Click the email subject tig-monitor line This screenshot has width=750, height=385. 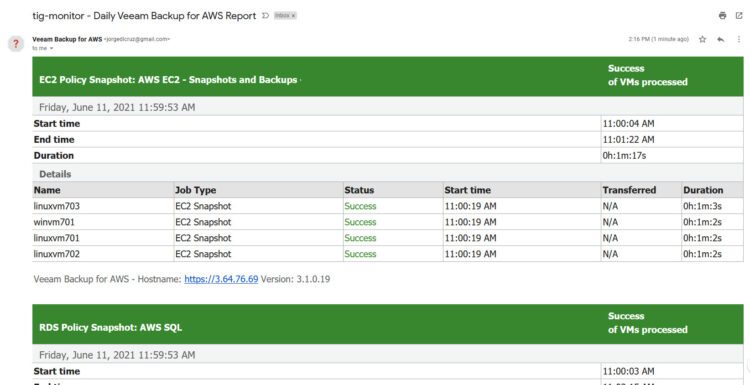point(144,16)
